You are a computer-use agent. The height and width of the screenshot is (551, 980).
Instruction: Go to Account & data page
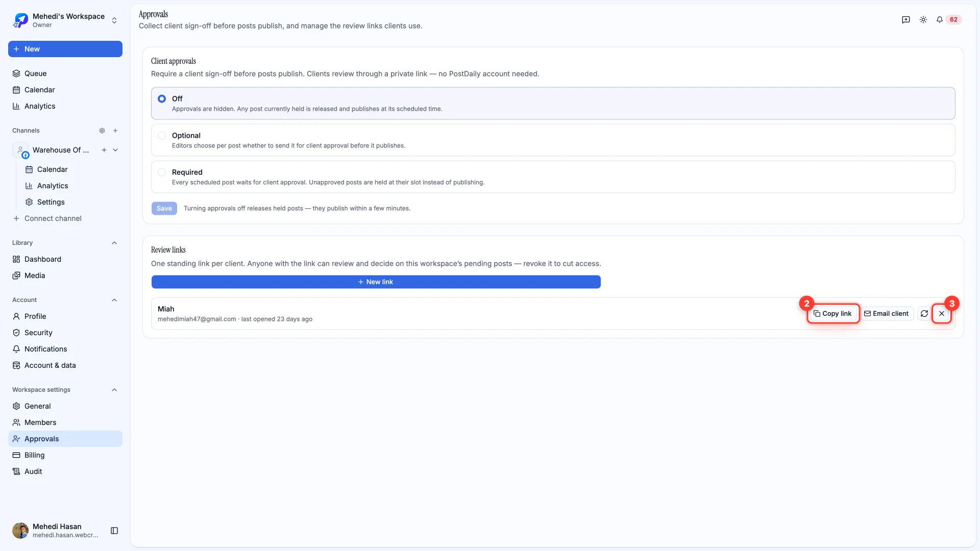click(65, 365)
